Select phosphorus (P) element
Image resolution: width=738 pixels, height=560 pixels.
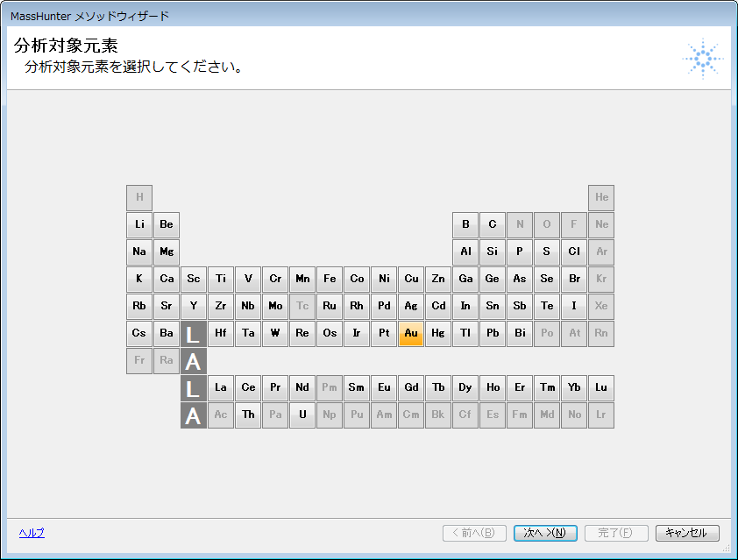coord(520,252)
